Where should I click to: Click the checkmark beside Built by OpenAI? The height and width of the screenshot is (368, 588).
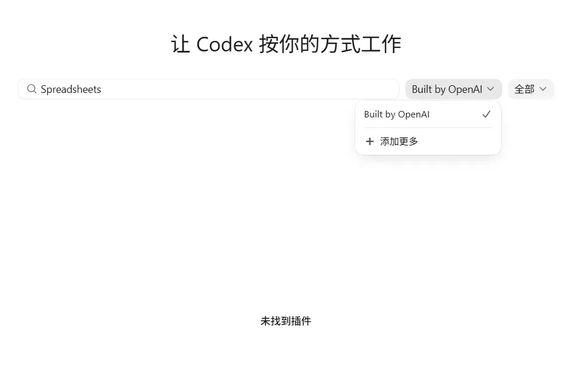[487, 114]
